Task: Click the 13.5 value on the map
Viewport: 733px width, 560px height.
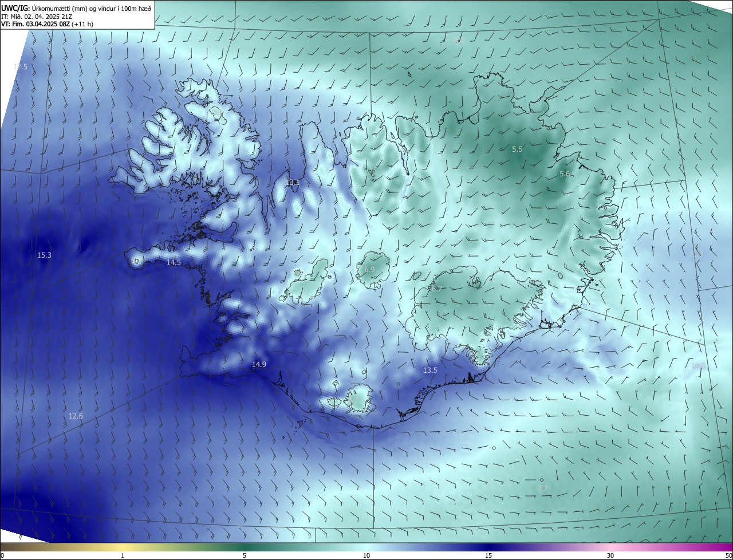Action: click(x=430, y=370)
